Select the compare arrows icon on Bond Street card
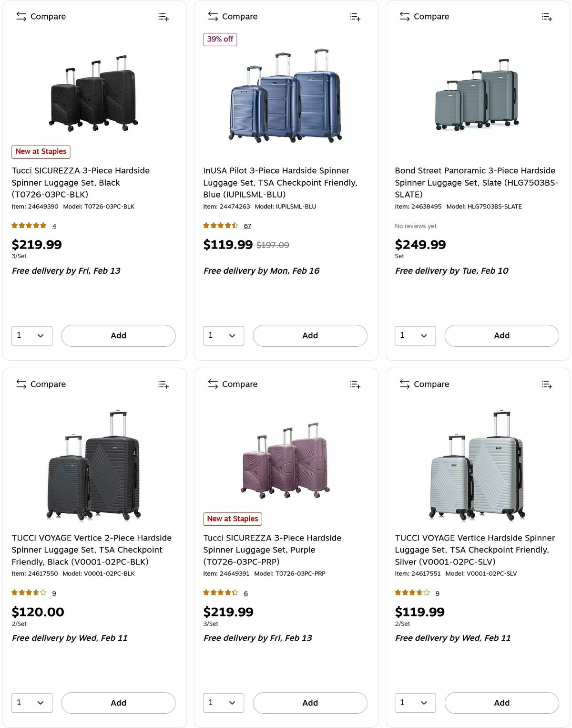 [404, 16]
